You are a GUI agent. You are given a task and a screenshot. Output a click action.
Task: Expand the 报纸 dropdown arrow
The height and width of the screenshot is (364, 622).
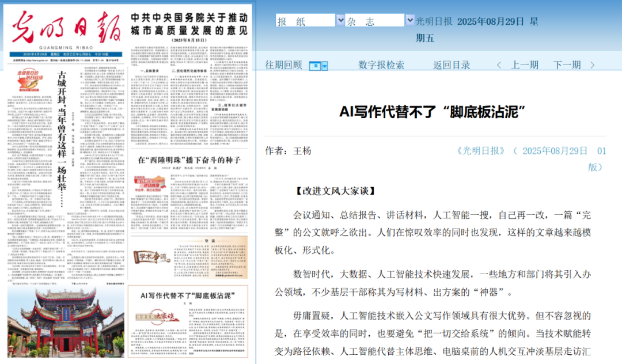click(340, 21)
